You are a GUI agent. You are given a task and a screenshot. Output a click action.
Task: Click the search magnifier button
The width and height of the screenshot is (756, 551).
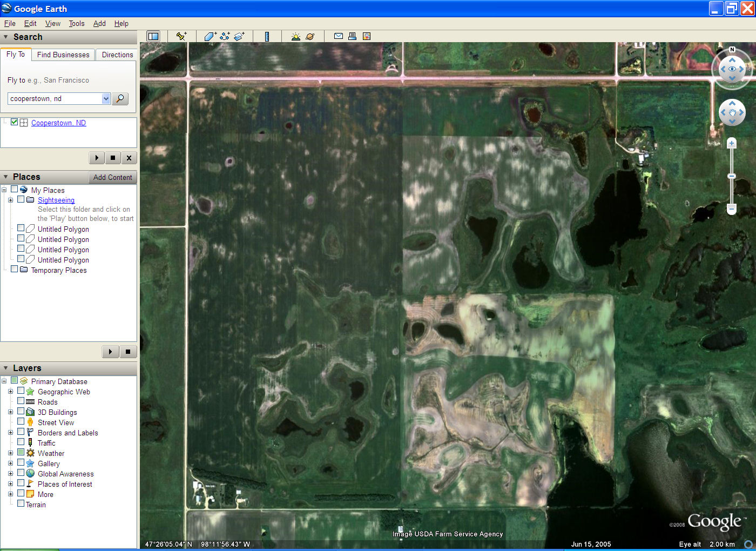pos(120,98)
